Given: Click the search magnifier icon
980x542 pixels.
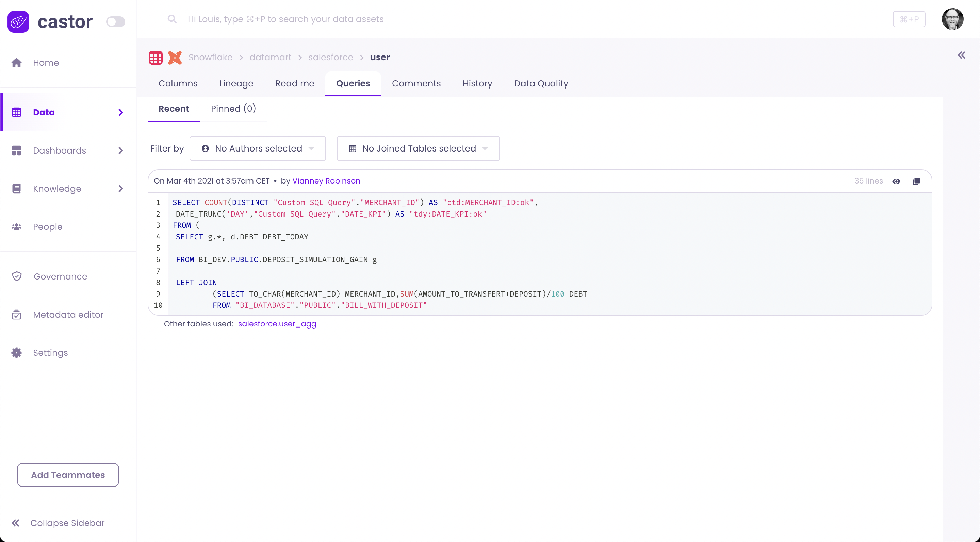Looking at the screenshot, I should pos(172,19).
